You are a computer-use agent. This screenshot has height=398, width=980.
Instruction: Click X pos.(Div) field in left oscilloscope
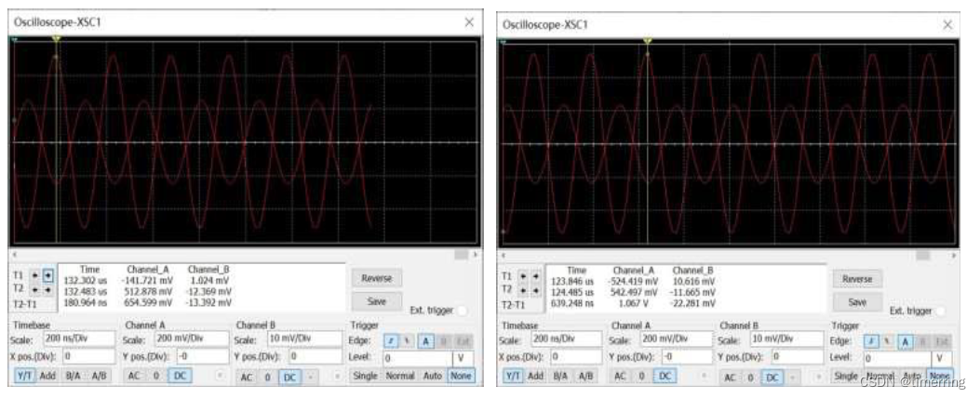[87, 356]
